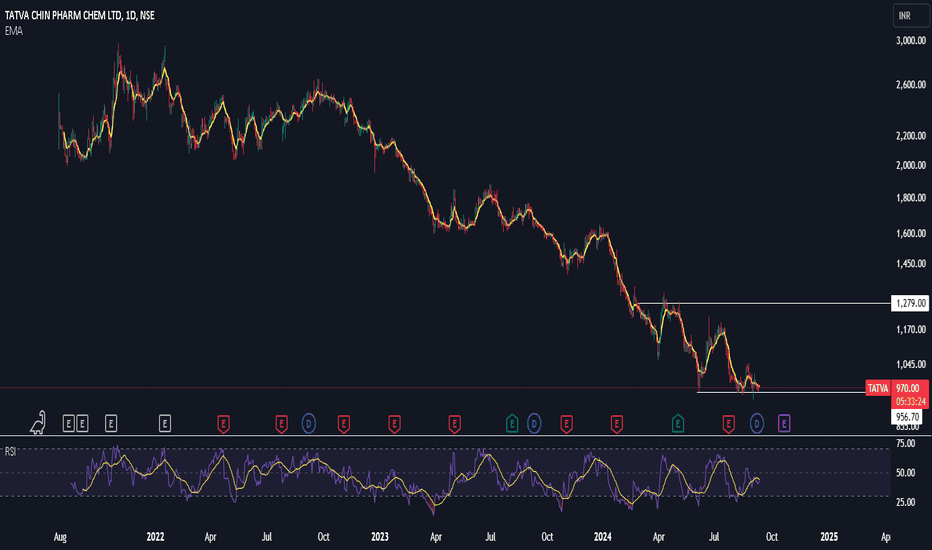Open the red earnings marker just after 2023

pyautogui.click(x=394, y=424)
